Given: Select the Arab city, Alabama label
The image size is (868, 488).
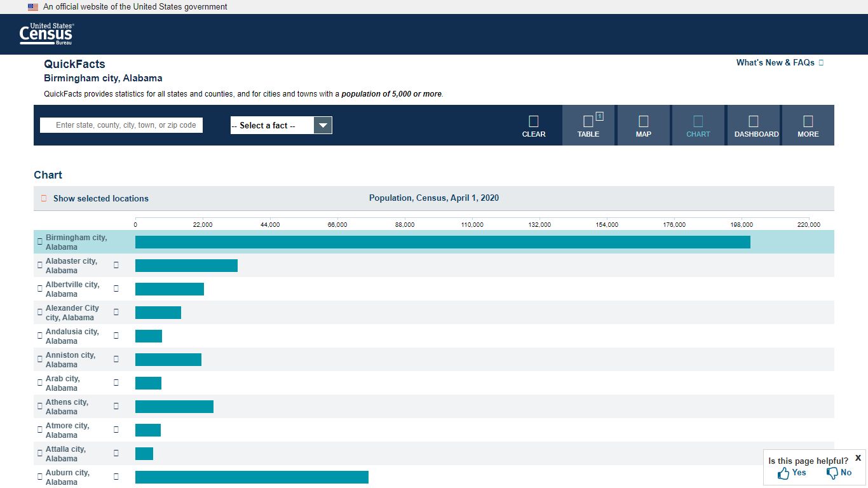Looking at the screenshot, I should tap(63, 383).
